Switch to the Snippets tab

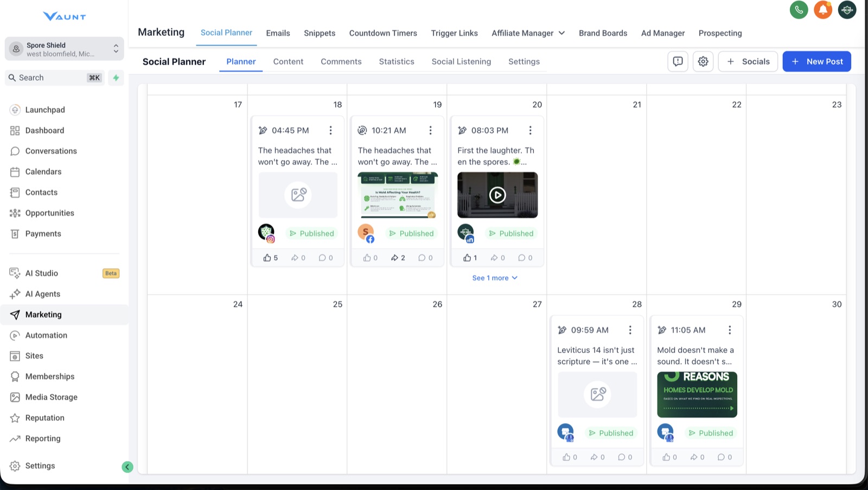(x=320, y=33)
